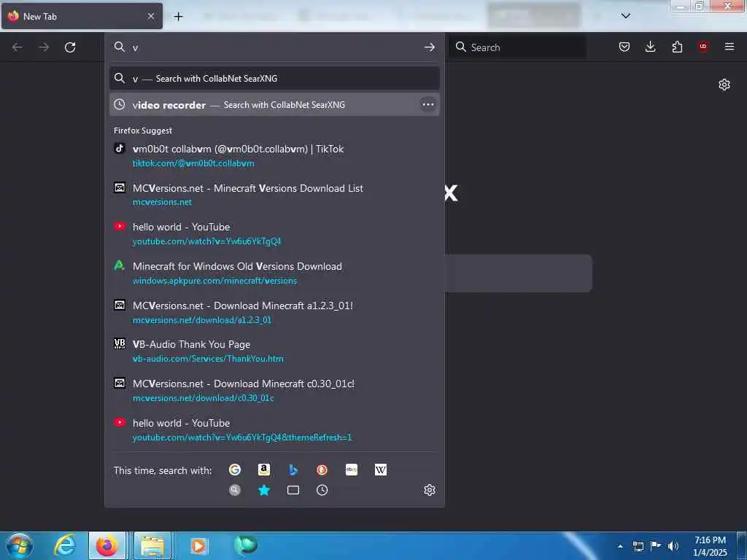The width and height of the screenshot is (747, 560).
Task: Open the new tab page settings gear
Action: 724,85
